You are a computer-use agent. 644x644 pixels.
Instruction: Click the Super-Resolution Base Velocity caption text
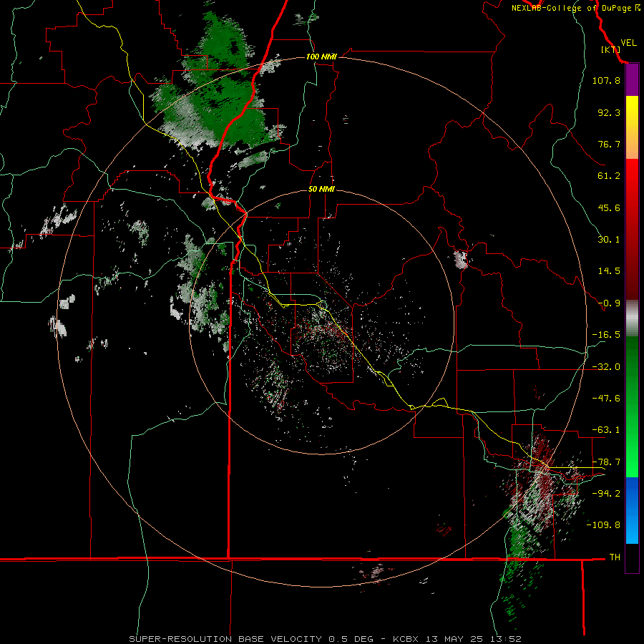pyautogui.click(x=326, y=639)
